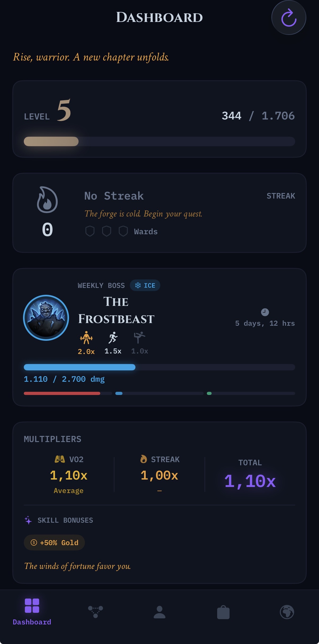
Task: Click the ICE element badge
Action: [145, 285]
